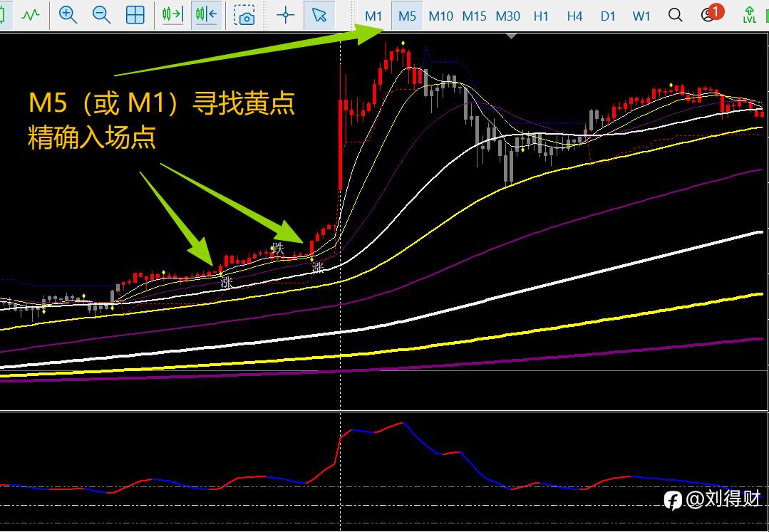Take a chart screenshot with camera icon
This screenshot has width=769, height=532.
point(244,16)
